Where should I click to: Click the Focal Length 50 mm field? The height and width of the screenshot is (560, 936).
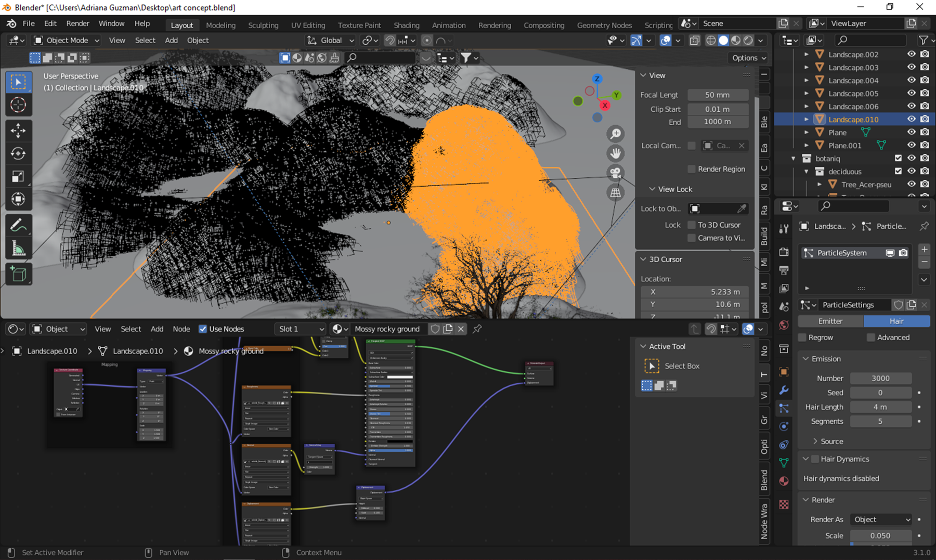pyautogui.click(x=718, y=95)
